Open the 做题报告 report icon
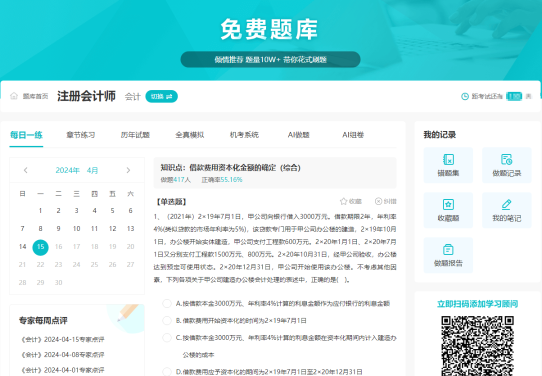Image resolution: width=542 pixels, height=376 pixels. [x=448, y=250]
